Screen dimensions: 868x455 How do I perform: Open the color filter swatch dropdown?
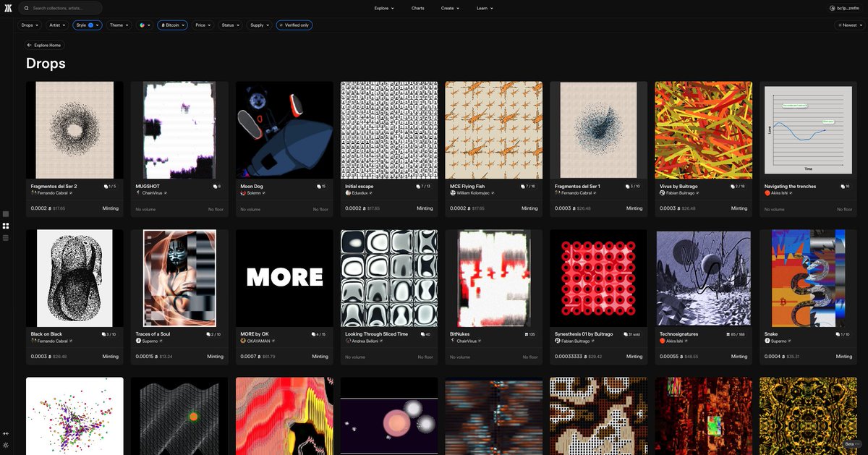tap(145, 25)
